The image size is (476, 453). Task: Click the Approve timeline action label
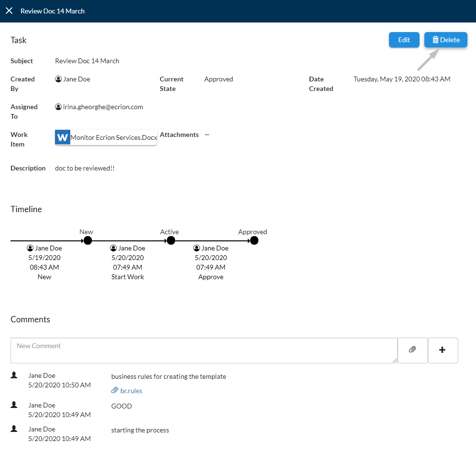pyautogui.click(x=211, y=277)
